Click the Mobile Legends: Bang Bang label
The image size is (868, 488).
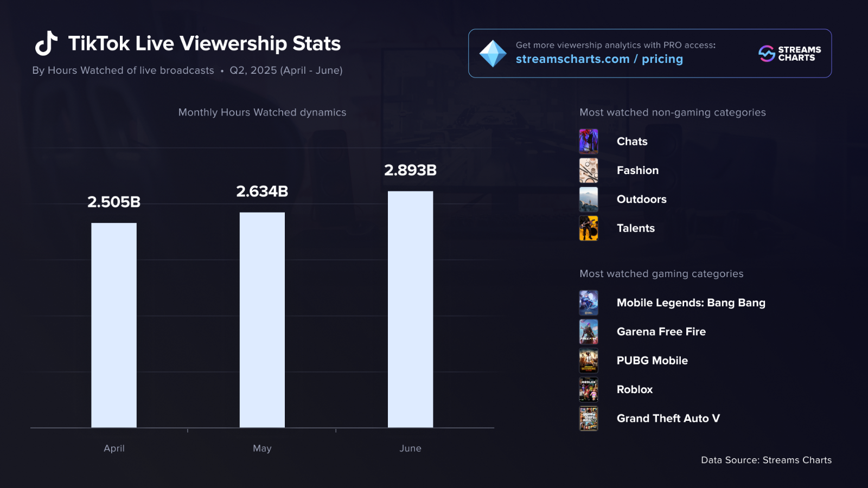(x=691, y=303)
